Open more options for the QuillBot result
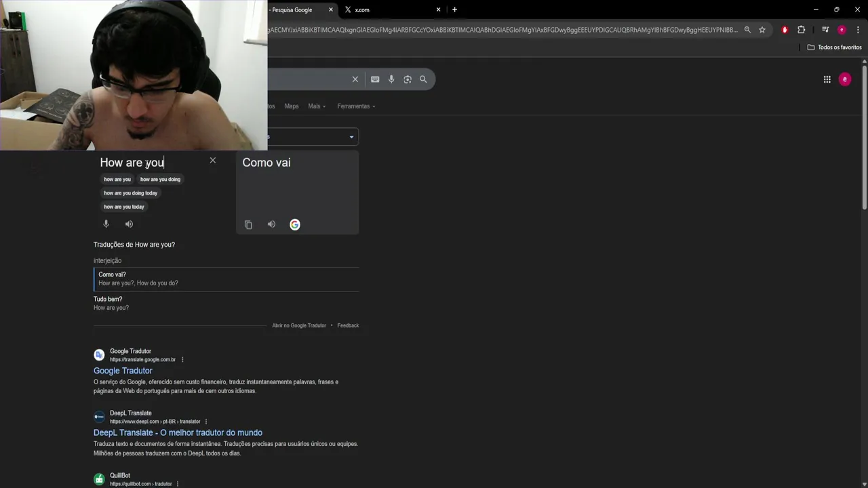 tap(178, 484)
